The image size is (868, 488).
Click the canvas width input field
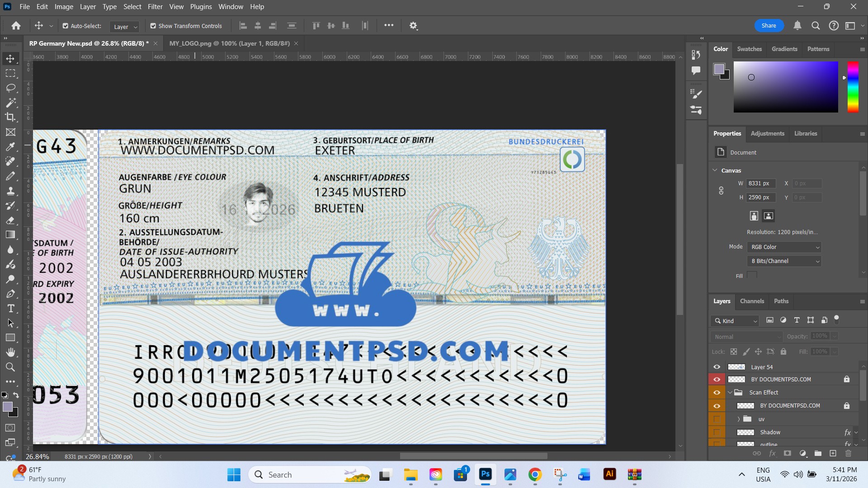click(760, 183)
